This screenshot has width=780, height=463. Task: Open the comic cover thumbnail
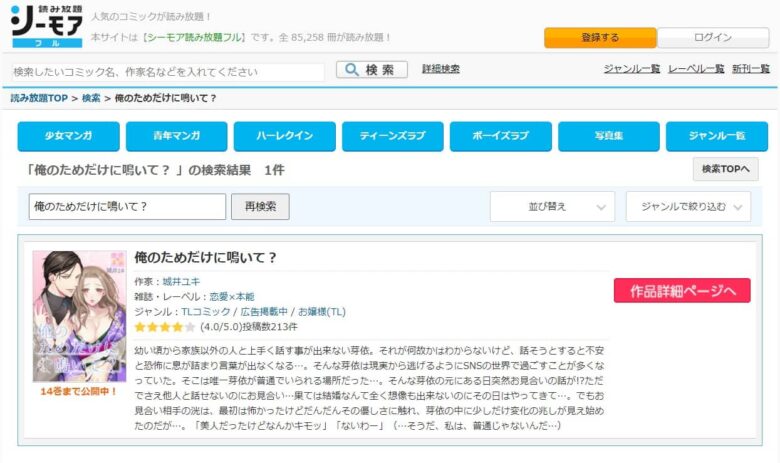[x=80, y=316]
